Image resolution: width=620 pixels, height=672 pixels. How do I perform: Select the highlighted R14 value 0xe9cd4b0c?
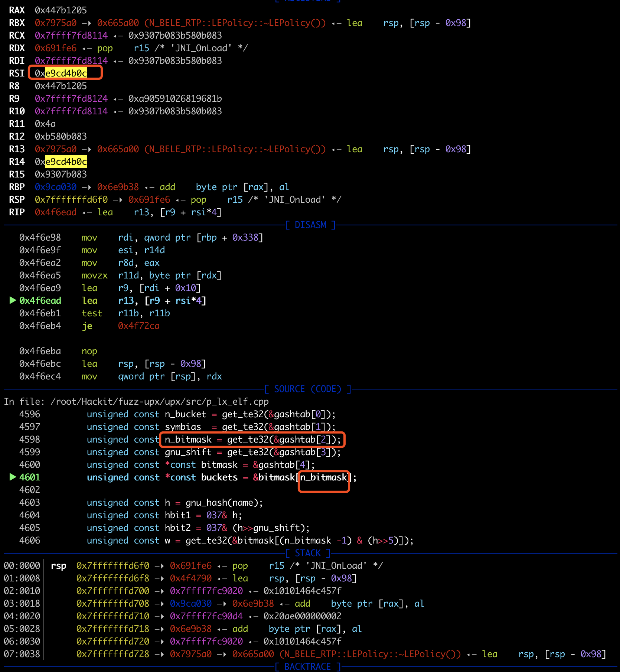click(61, 162)
